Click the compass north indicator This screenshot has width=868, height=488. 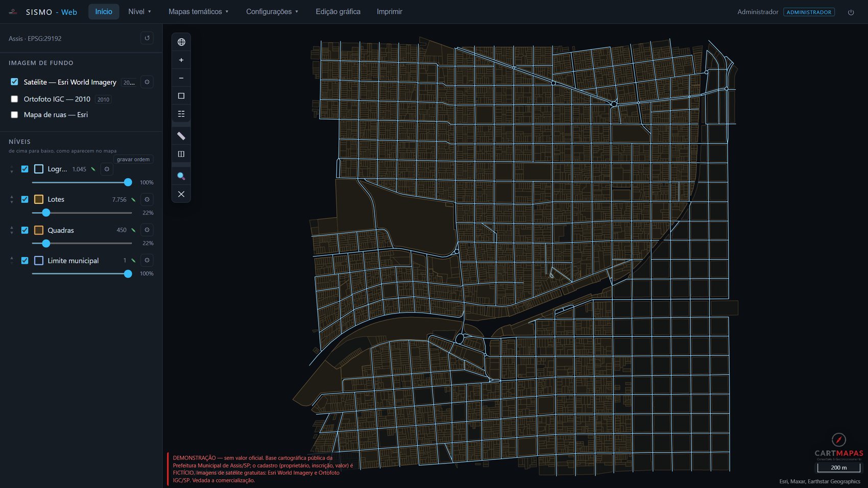839,440
